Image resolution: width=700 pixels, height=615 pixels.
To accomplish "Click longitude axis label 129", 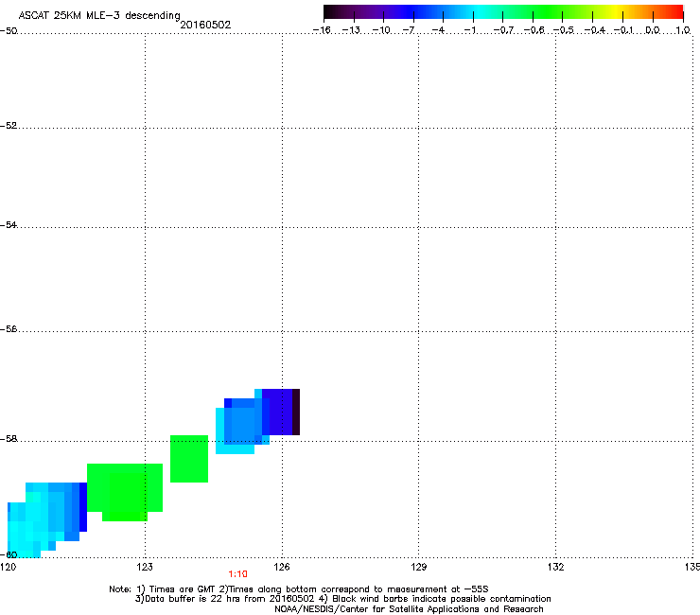I will click(418, 567).
